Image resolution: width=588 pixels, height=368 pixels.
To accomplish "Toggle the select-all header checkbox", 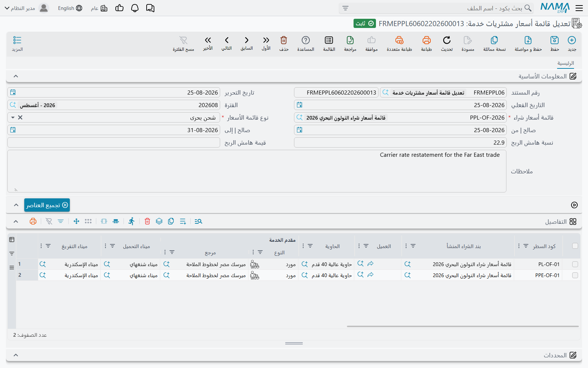I will [x=575, y=246].
